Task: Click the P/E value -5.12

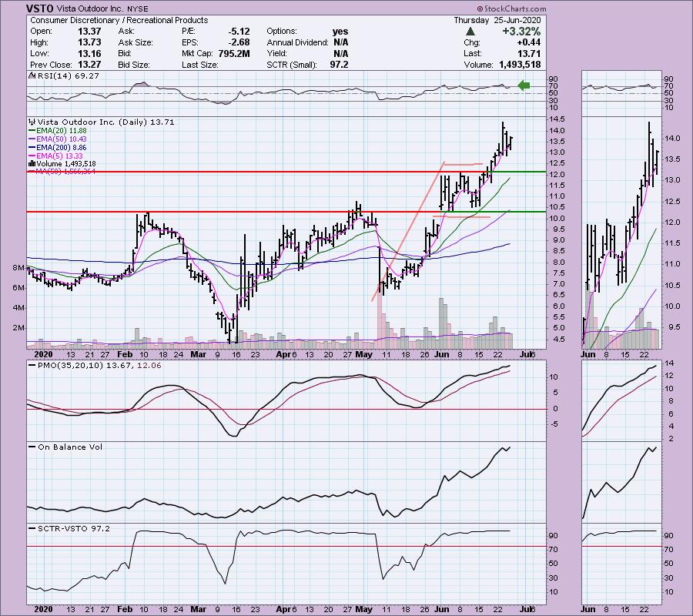Action: pos(239,32)
